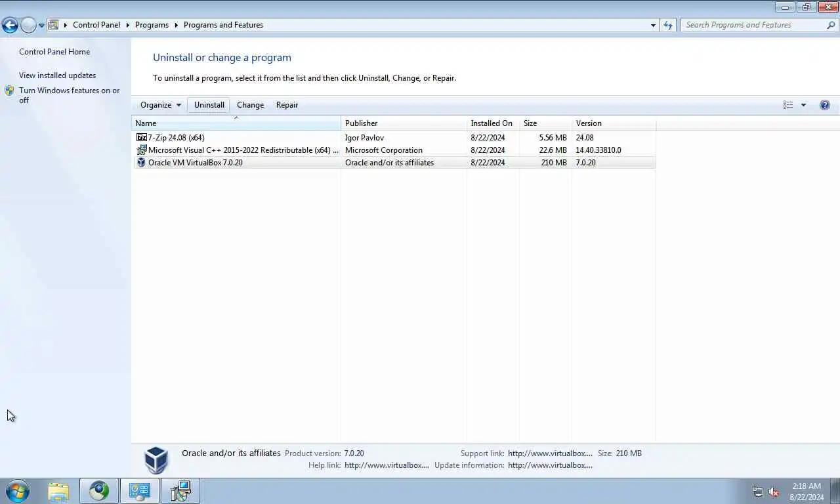Sort by the Publisher column header

tap(404, 123)
